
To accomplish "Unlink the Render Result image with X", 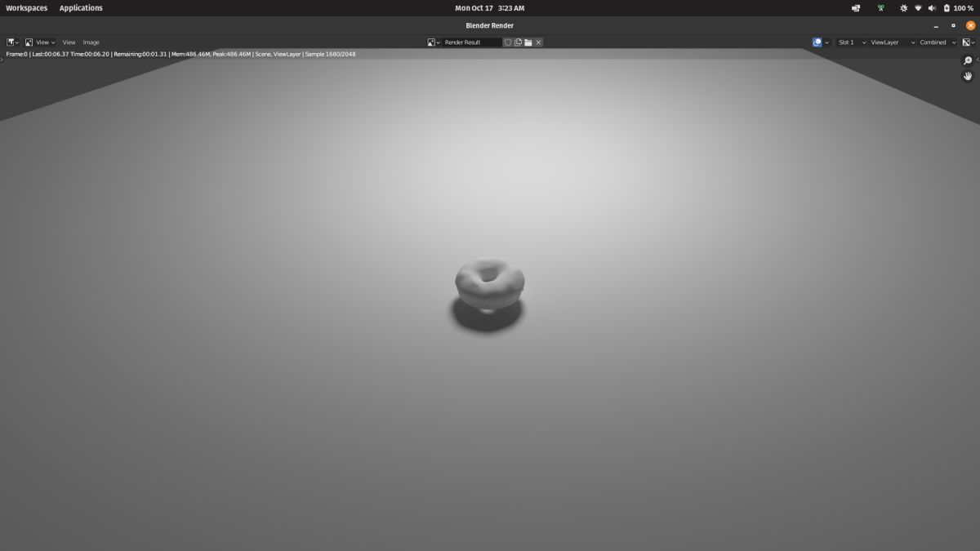I will click(x=538, y=42).
